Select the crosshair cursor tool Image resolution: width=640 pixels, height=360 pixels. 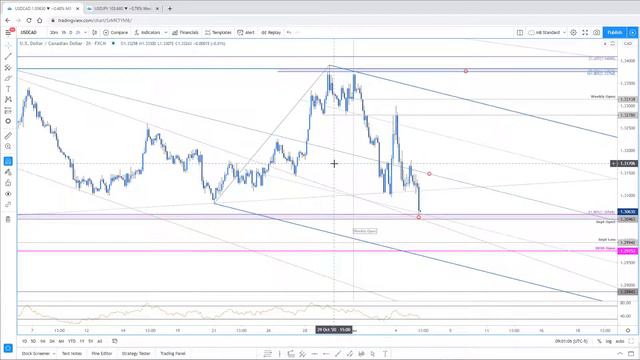(8, 45)
